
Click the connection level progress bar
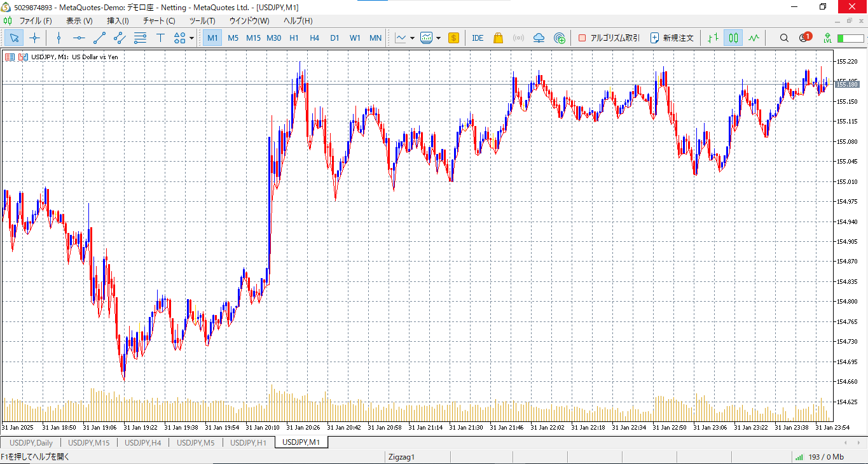(850, 38)
